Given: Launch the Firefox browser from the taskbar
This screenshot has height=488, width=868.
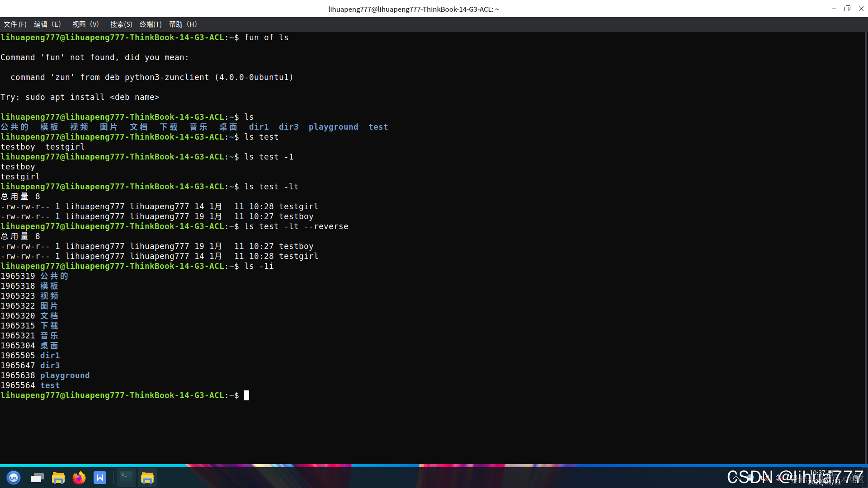Looking at the screenshot, I should pos(79,478).
